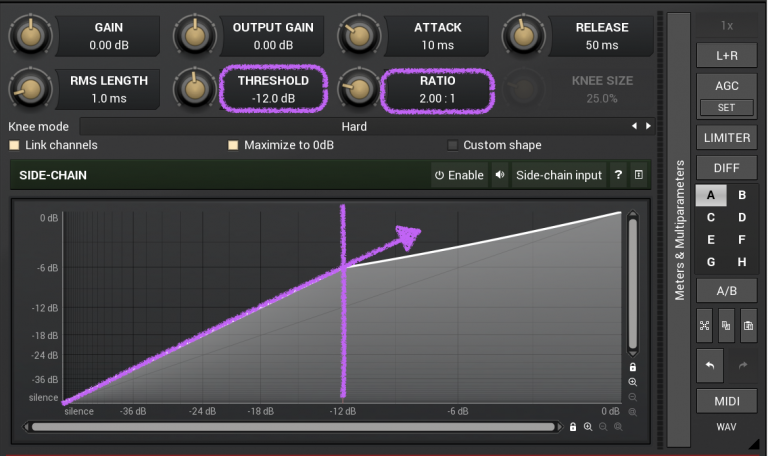Click the Knee mode next arrow

click(648, 127)
